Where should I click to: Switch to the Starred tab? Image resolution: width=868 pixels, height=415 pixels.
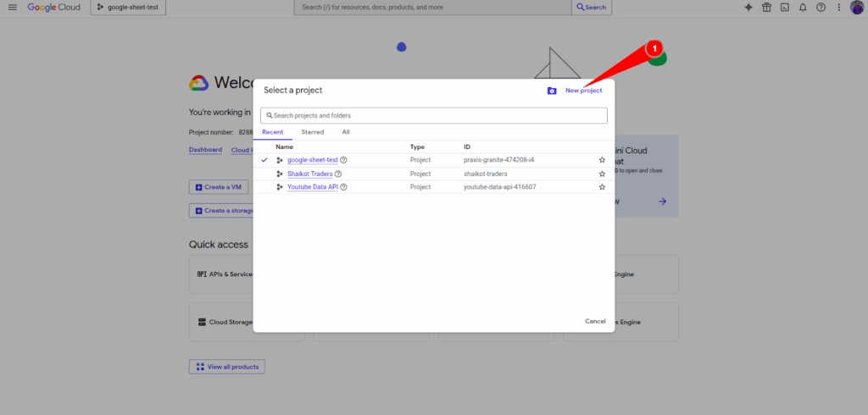click(x=312, y=132)
